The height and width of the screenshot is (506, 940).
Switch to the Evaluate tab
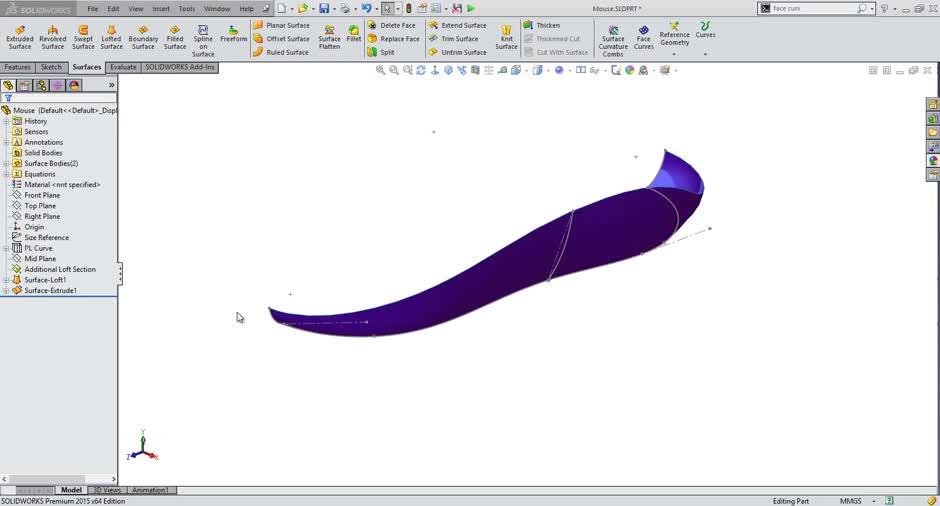(x=123, y=67)
